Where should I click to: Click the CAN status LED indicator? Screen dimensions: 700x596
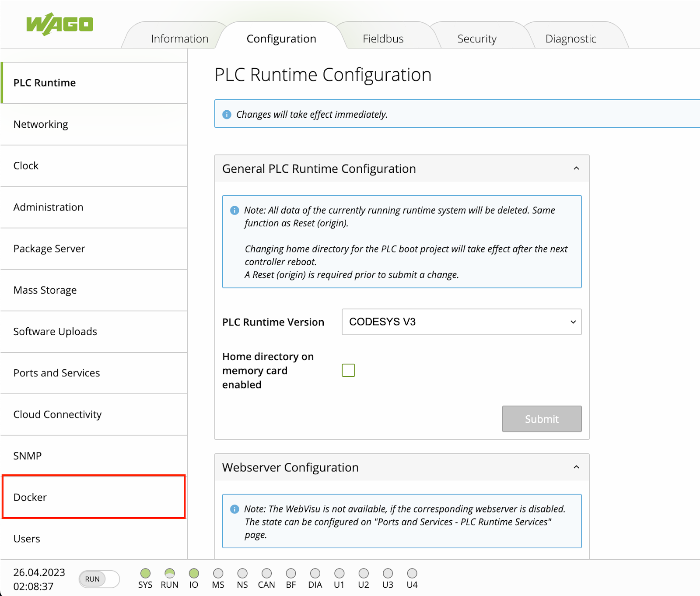[x=266, y=573]
